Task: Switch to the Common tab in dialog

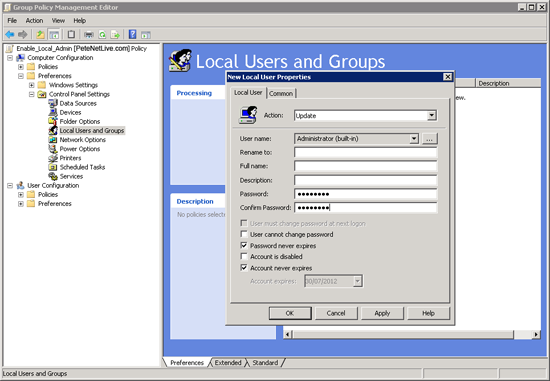Action: 281,93
